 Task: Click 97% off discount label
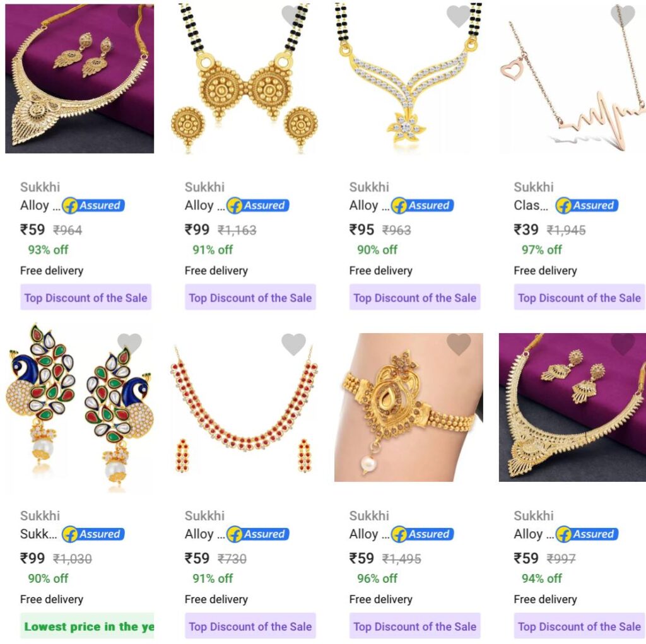[x=542, y=250]
